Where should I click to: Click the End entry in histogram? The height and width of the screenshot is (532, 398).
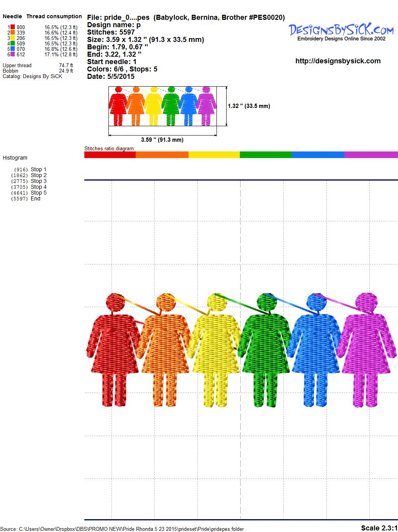(35, 198)
